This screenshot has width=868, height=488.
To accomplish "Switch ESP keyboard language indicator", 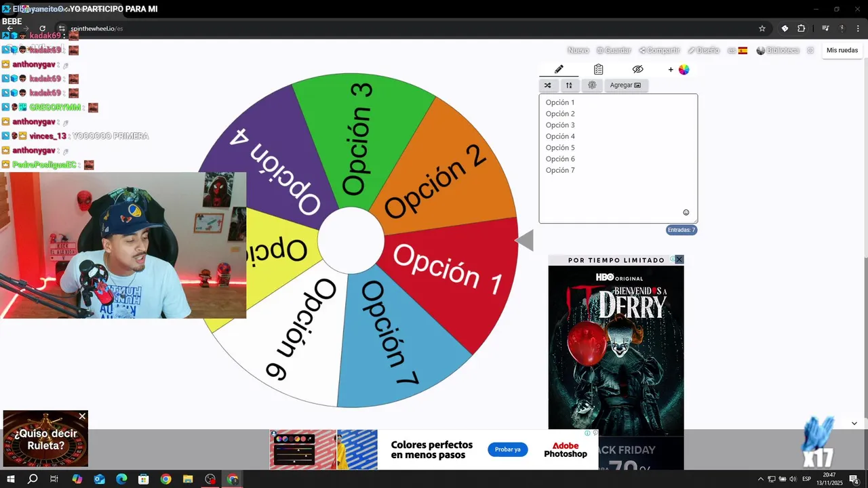I will [x=807, y=479].
